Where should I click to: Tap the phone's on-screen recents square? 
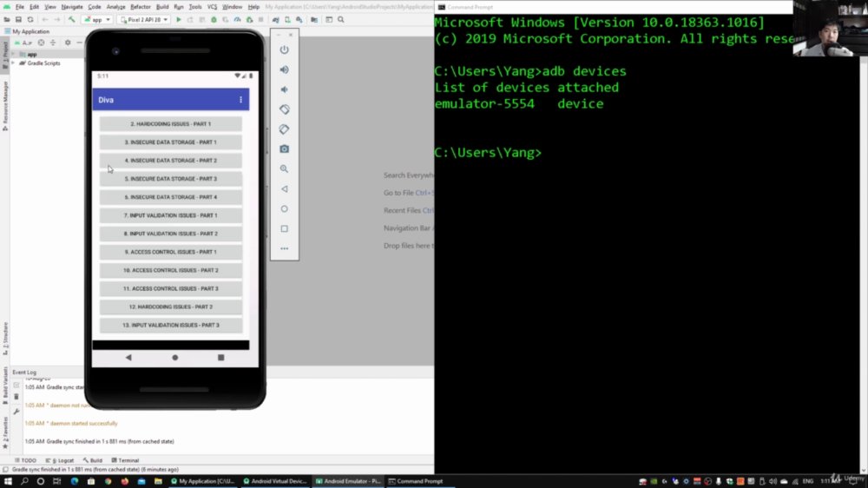point(220,358)
